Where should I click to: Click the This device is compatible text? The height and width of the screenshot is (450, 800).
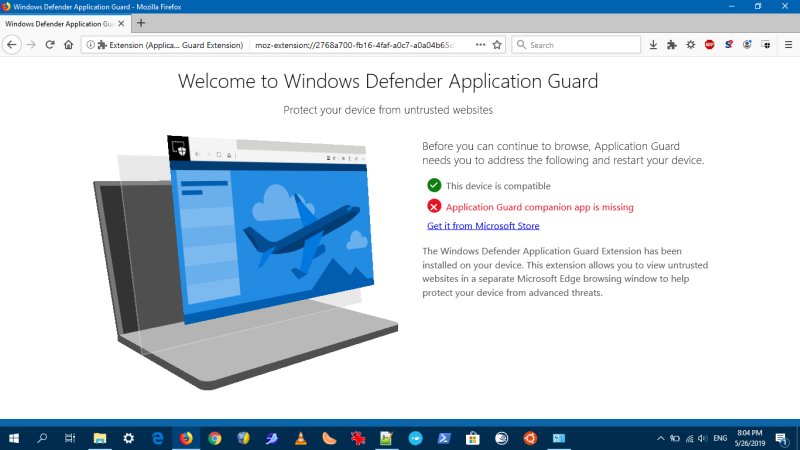[498, 186]
